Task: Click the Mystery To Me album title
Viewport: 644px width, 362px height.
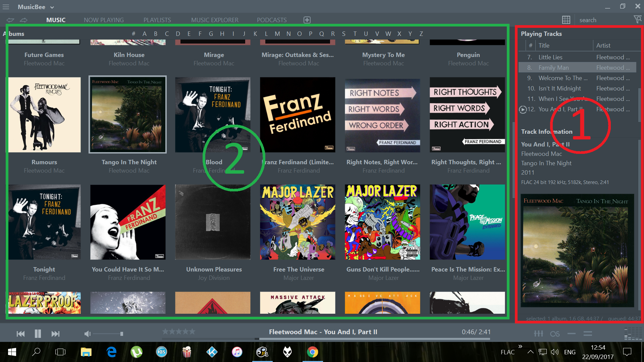Action: point(383,55)
